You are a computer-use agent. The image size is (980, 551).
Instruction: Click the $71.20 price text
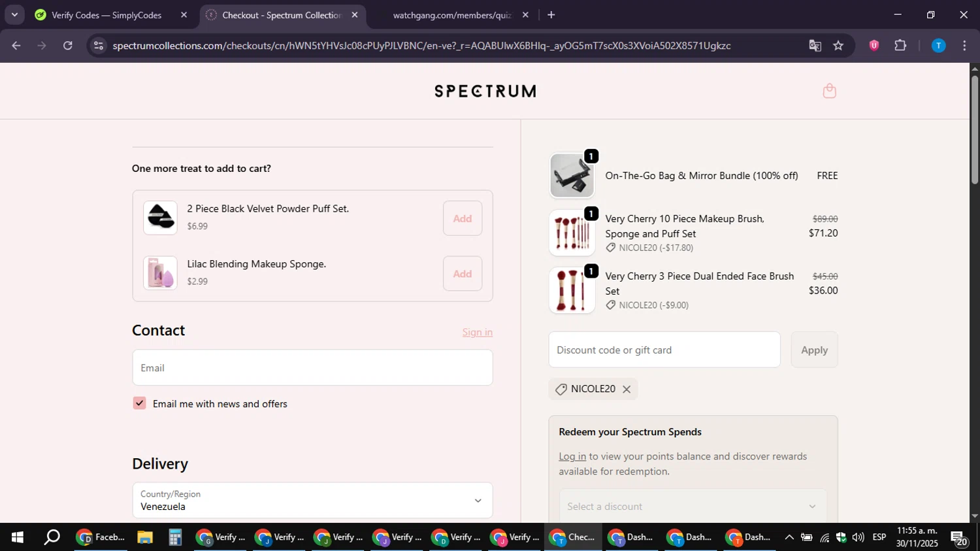click(823, 233)
